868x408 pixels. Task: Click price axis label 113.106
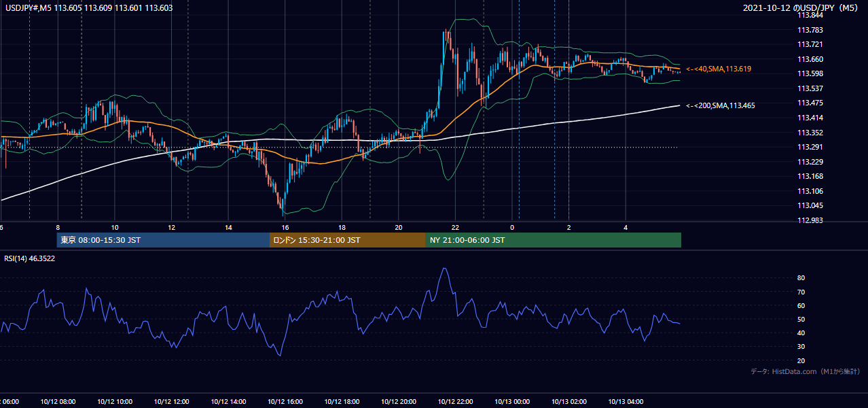[x=810, y=191]
